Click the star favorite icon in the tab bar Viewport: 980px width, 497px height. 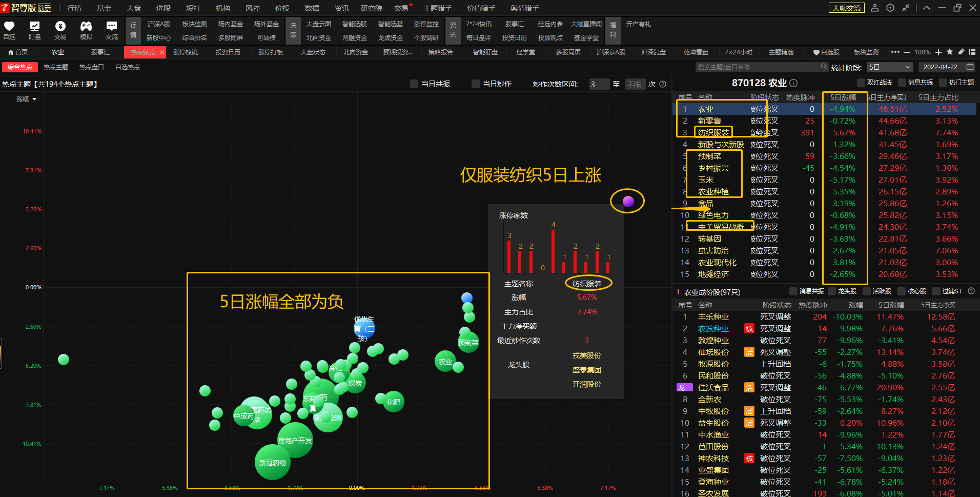[950, 52]
